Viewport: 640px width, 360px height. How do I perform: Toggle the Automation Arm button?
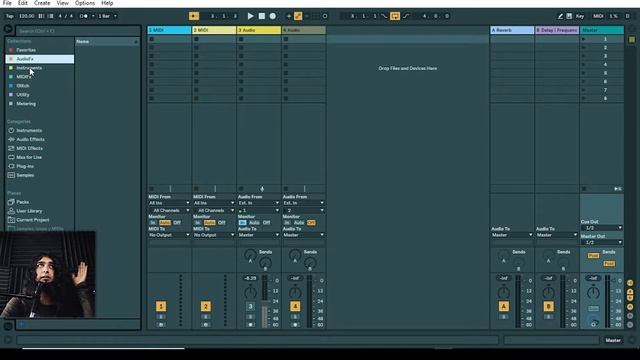click(x=298, y=16)
